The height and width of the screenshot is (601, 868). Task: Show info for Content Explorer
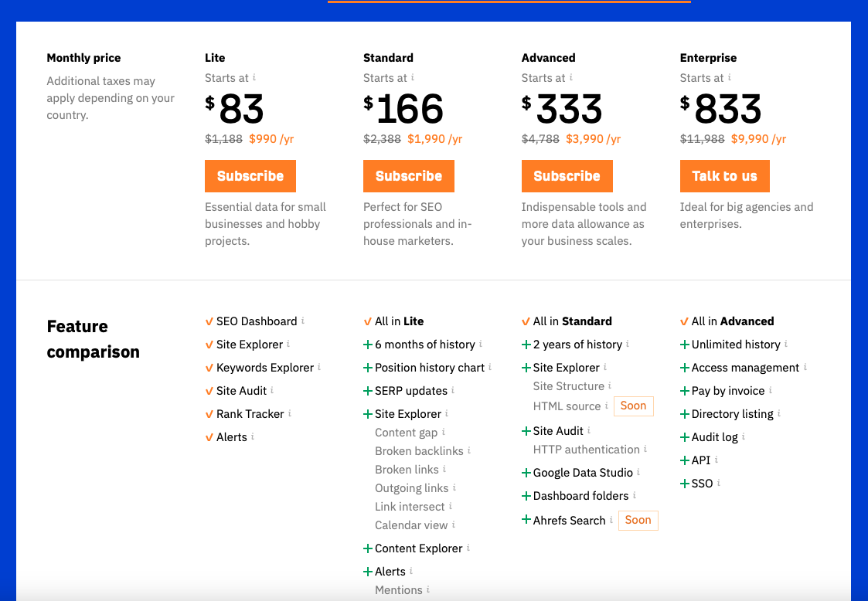pos(468,548)
